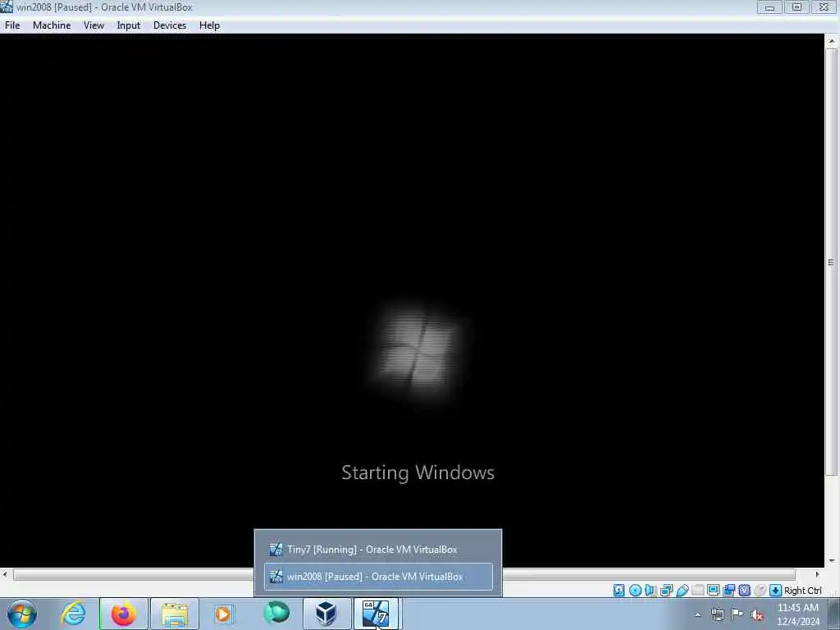This screenshot has height=630, width=840.
Task: Click the horizontal scrollbar right arrow
Action: point(817,574)
